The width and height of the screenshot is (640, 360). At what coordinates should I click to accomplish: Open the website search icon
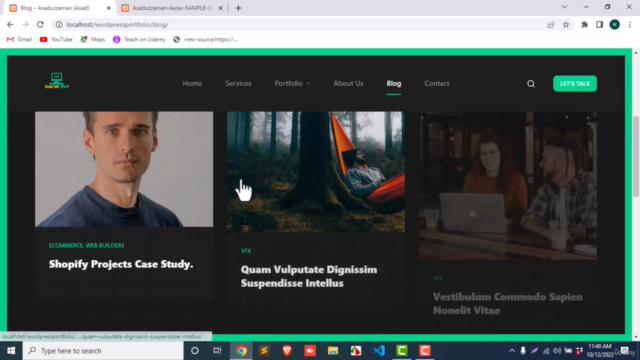tap(531, 84)
